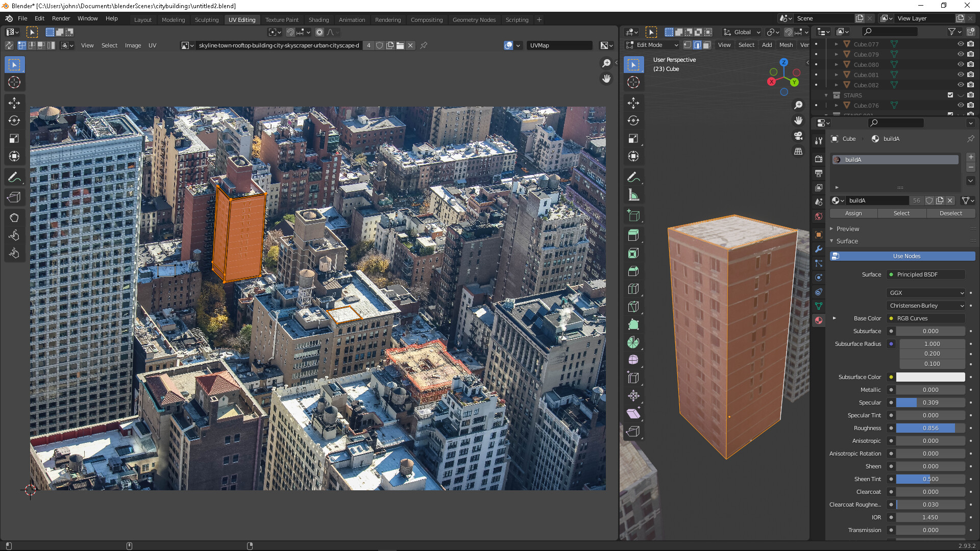Open the GGX distribution dropdown
The image size is (980, 551).
coord(926,293)
